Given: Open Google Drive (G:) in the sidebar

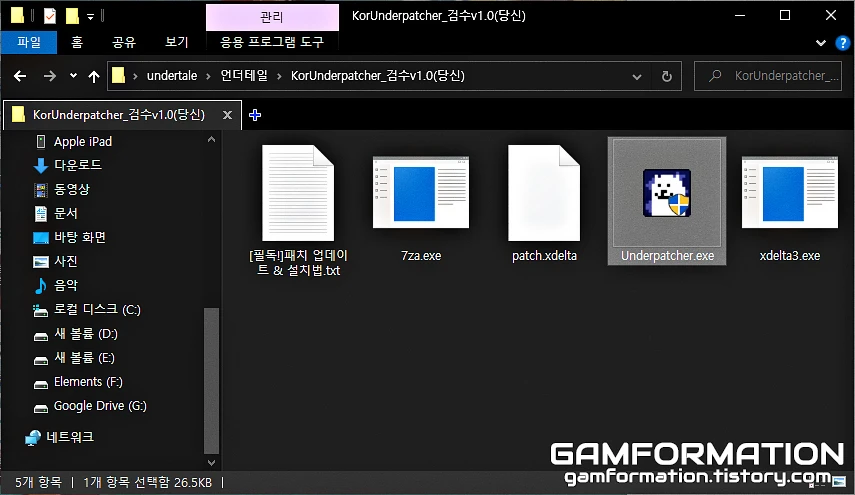Looking at the screenshot, I should pos(100,406).
